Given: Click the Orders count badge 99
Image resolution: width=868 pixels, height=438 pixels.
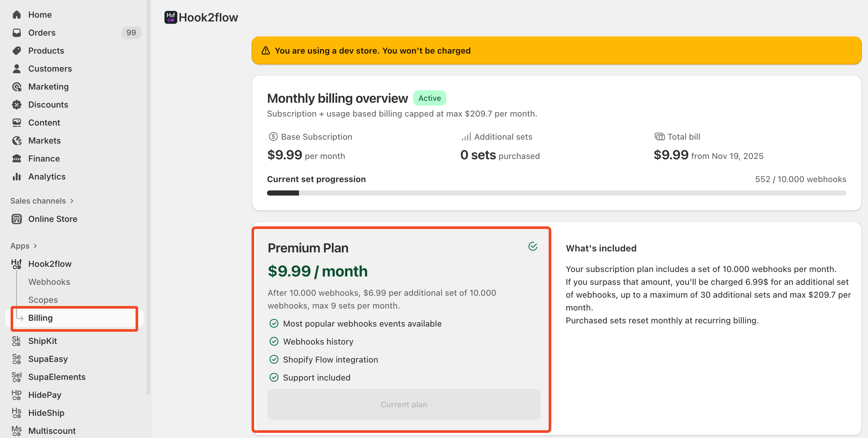Looking at the screenshot, I should tap(131, 33).
